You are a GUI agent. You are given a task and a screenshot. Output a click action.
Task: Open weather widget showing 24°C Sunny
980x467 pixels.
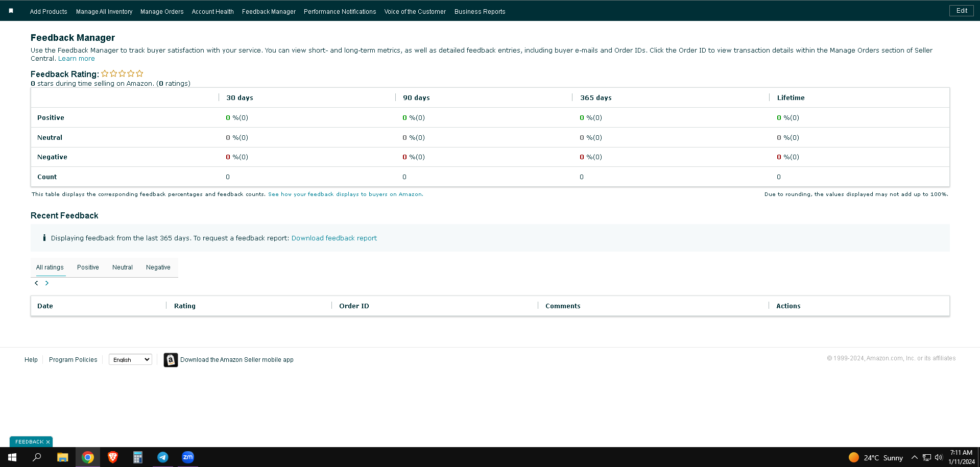[x=875, y=457]
